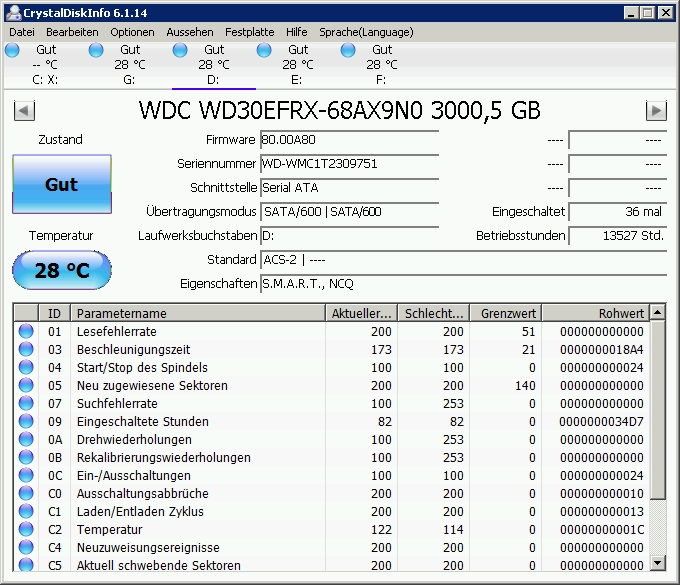Go to the previous disk with left arrow
Screen dimensions: 680x585
click(x=24, y=111)
